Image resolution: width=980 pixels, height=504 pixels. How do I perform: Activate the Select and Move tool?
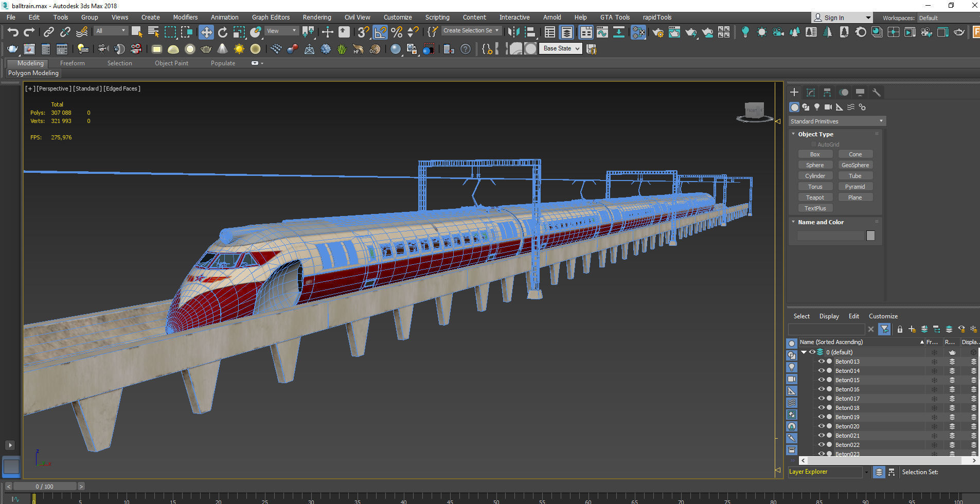(x=206, y=32)
